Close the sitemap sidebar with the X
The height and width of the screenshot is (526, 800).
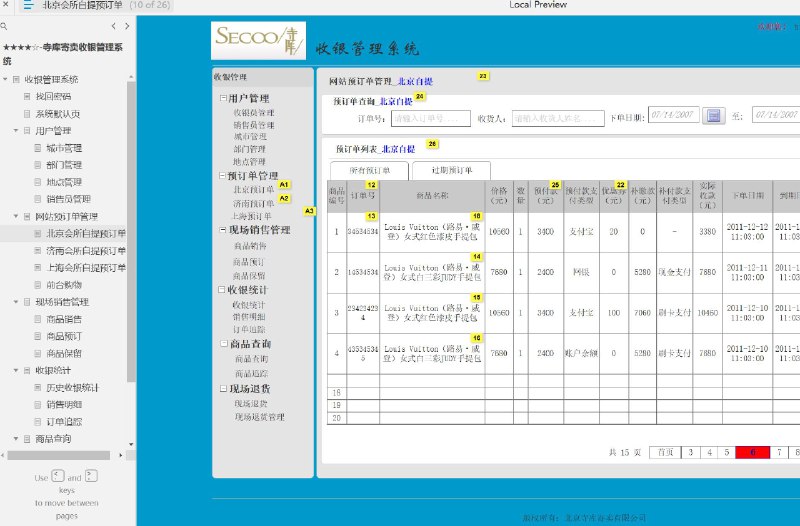(x=6, y=5)
